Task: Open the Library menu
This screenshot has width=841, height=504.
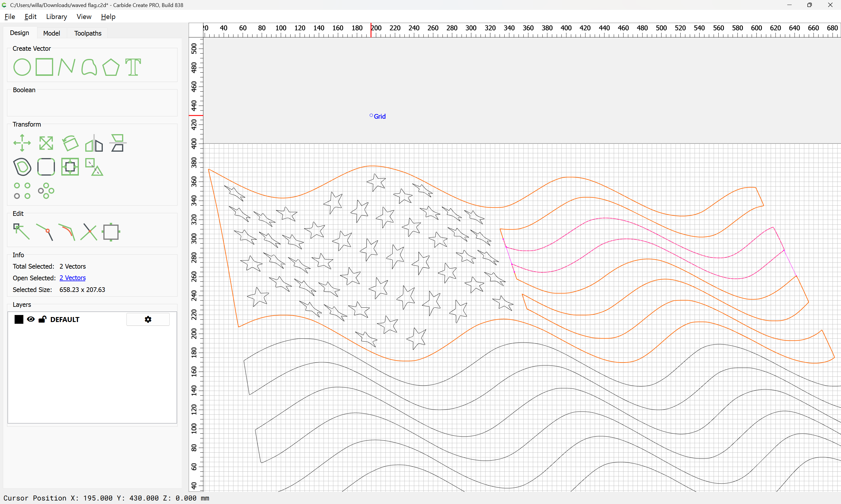Action: click(x=56, y=17)
